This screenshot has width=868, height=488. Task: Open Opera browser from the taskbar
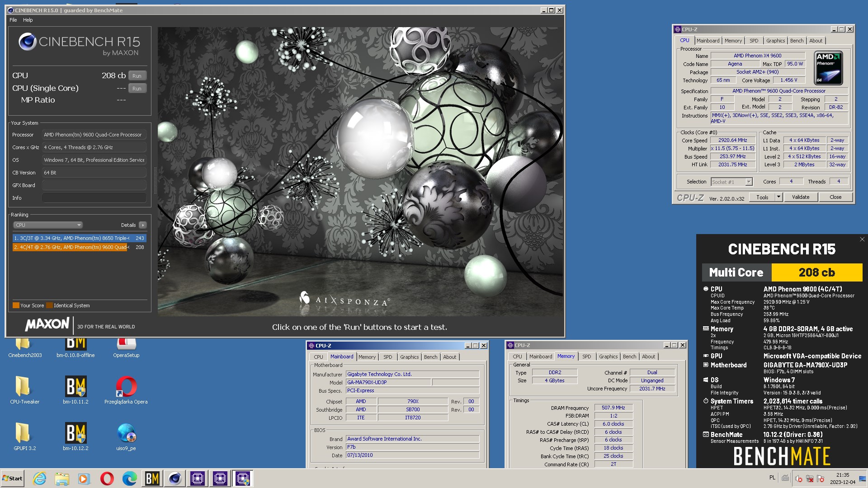click(x=107, y=479)
